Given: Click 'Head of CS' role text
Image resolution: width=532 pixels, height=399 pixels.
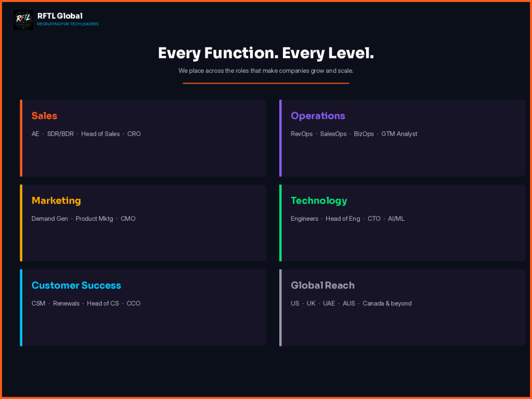Looking at the screenshot, I should click(x=103, y=303).
